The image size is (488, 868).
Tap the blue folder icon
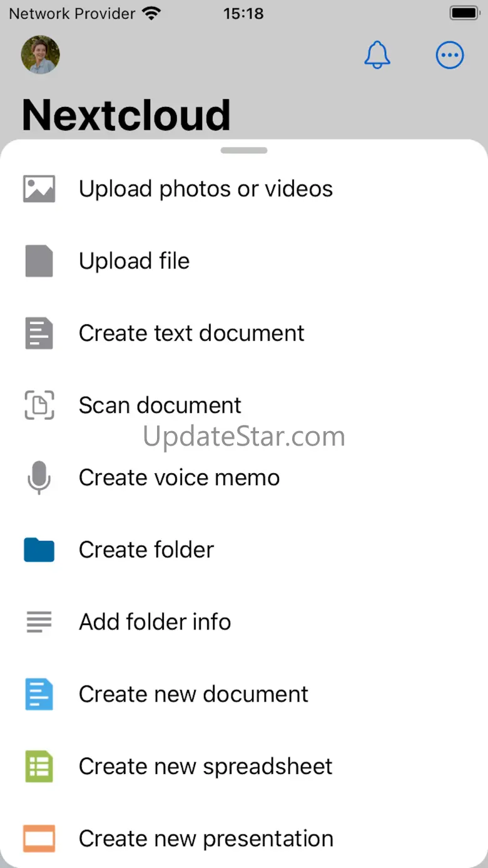pos(39,549)
